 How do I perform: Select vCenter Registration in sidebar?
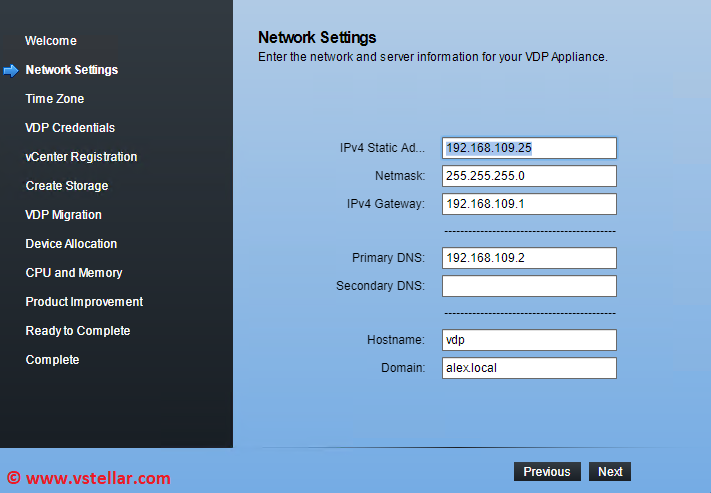click(81, 157)
